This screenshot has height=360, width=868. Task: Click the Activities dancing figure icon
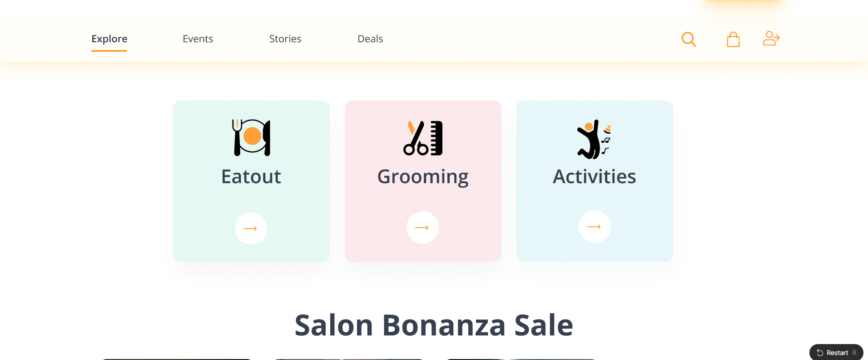[594, 139]
